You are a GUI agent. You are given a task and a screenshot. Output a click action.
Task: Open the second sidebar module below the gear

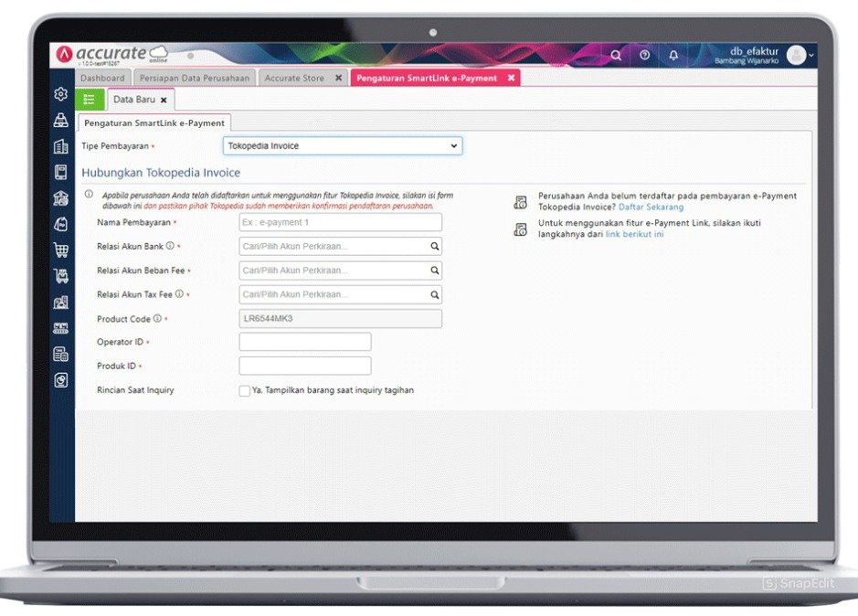click(x=60, y=120)
